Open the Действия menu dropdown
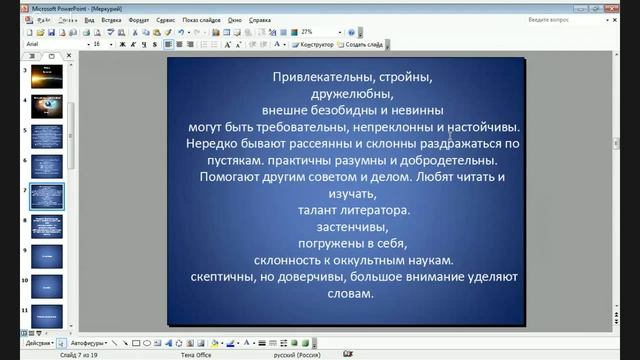 click(x=40, y=343)
